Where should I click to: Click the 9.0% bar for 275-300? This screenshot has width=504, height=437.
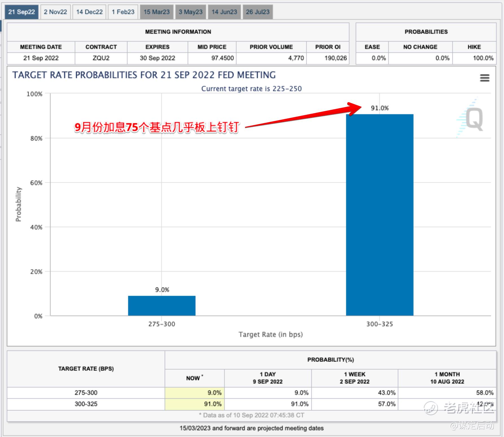(162, 306)
